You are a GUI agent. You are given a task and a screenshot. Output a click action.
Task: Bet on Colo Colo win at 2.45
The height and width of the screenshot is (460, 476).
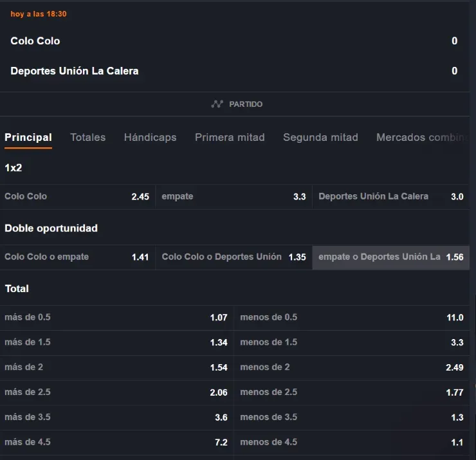click(77, 196)
